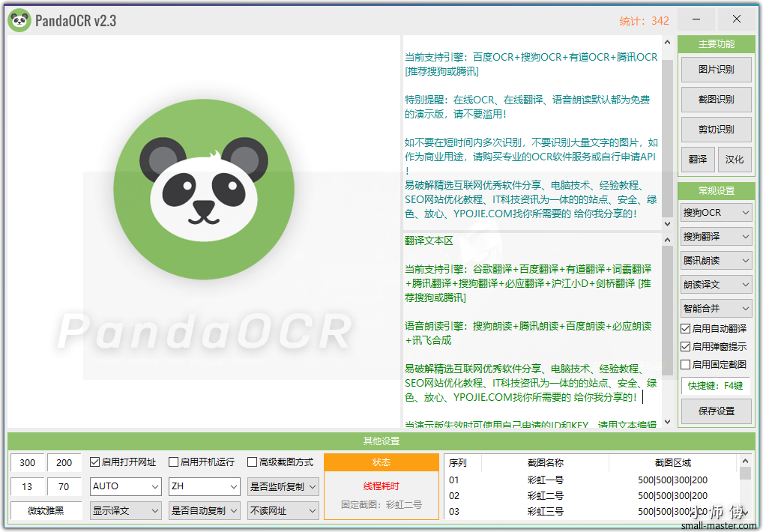Close the PandaOCR window

(x=737, y=19)
